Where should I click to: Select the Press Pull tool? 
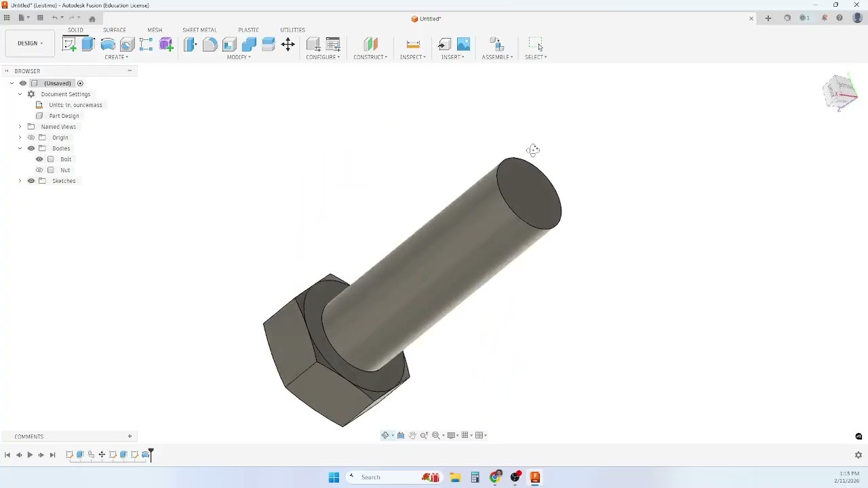coord(190,45)
